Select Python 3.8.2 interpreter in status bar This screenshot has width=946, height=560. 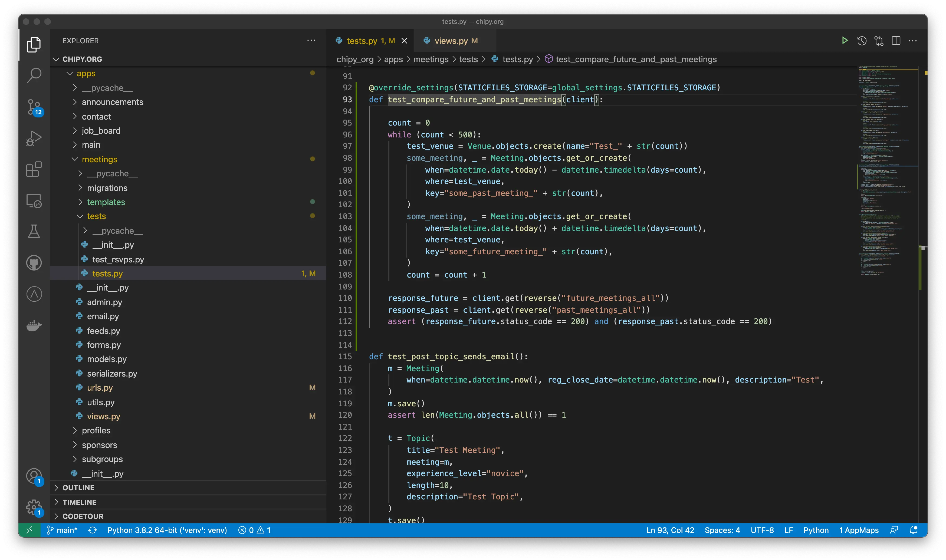(x=167, y=530)
